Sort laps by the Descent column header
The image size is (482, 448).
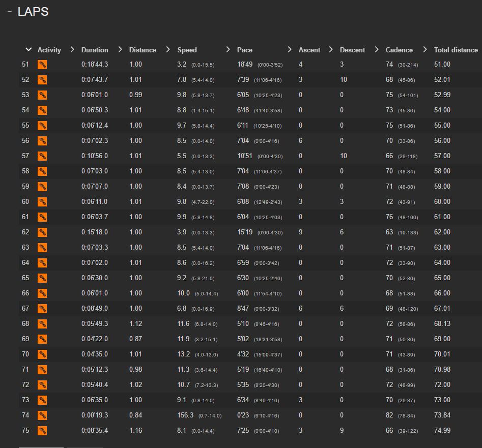click(x=352, y=50)
